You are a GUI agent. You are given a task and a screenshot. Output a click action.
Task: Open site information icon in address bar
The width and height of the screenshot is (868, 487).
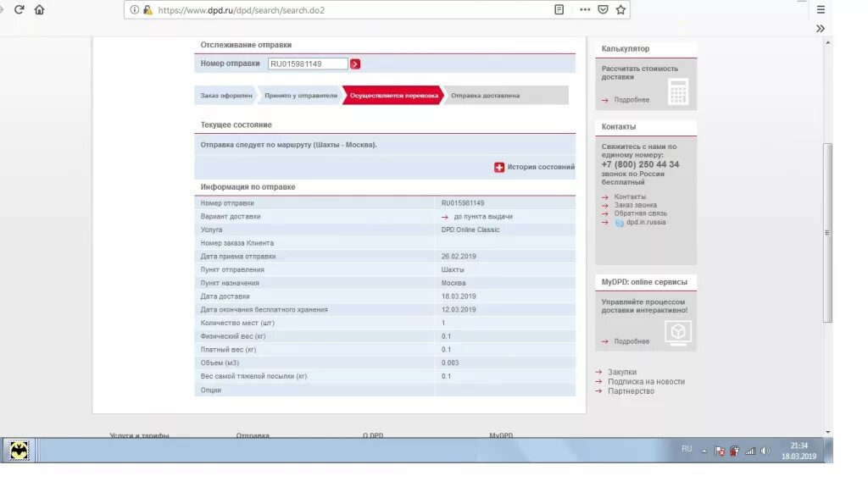[x=135, y=9]
